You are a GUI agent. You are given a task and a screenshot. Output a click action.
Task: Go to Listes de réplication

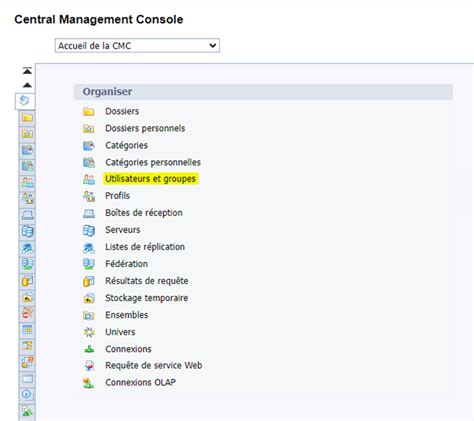pos(145,247)
